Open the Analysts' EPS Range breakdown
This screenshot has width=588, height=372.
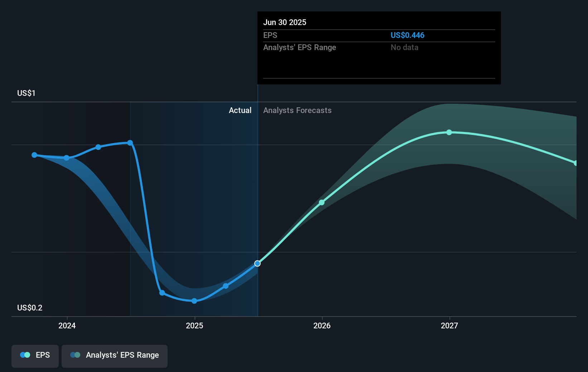coord(299,47)
